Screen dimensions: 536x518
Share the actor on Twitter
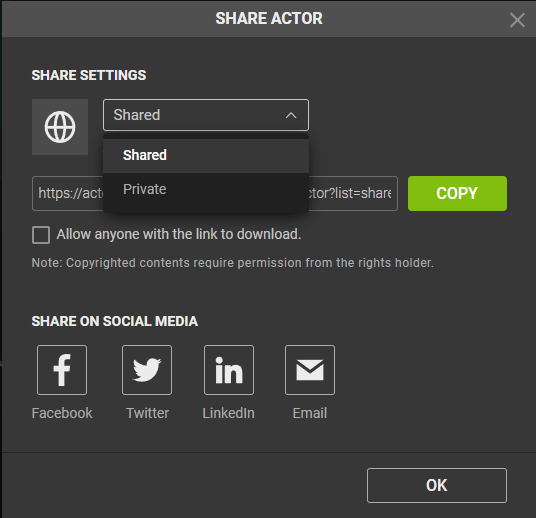147,370
